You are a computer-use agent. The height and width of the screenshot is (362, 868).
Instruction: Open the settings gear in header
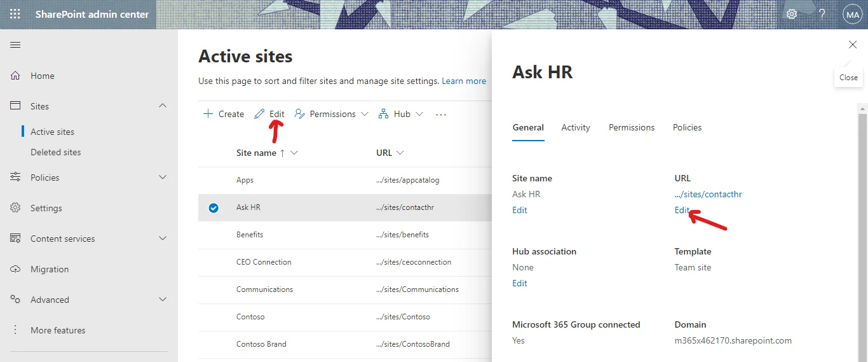(792, 14)
